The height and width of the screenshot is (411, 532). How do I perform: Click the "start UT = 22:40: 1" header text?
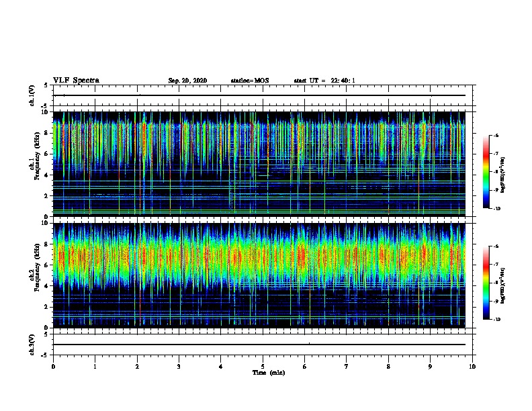coord(324,81)
